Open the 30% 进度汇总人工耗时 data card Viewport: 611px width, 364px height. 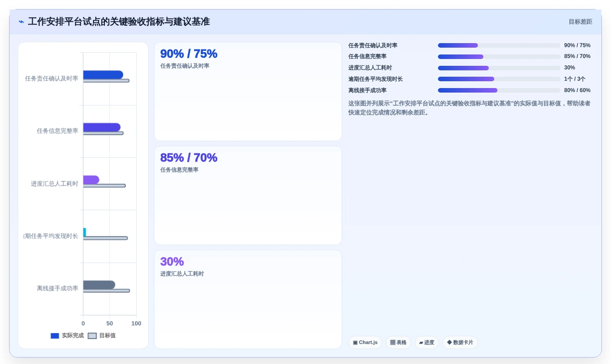(x=248, y=299)
